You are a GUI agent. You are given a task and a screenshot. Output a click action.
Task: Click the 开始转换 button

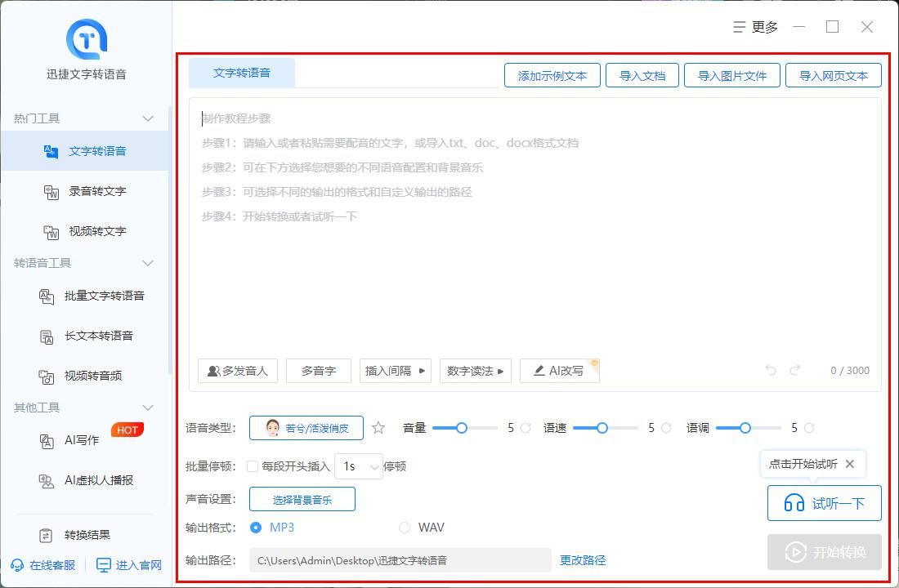pyautogui.click(x=825, y=552)
